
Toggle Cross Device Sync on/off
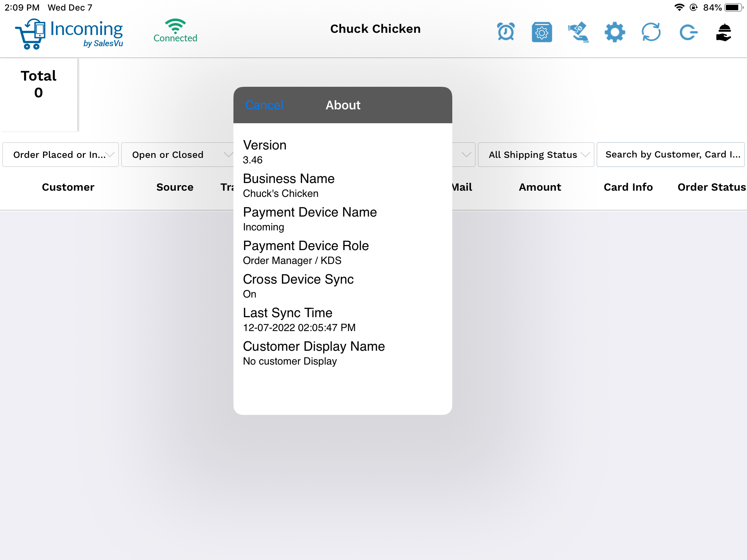click(298, 285)
